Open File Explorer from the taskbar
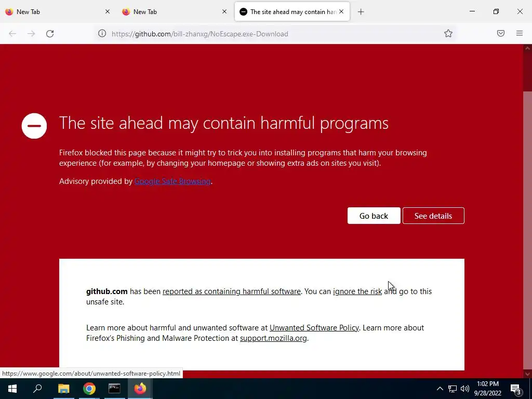532x399 pixels. click(63, 389)
